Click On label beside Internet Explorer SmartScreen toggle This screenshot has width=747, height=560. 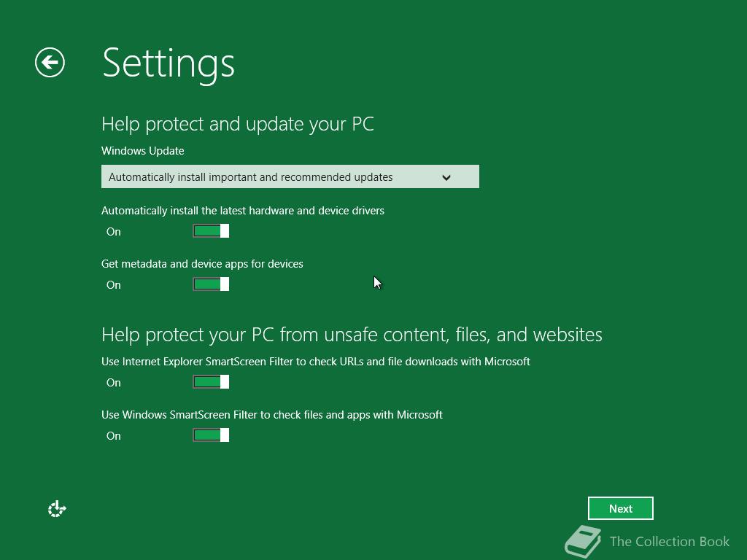tap(113, 383)
